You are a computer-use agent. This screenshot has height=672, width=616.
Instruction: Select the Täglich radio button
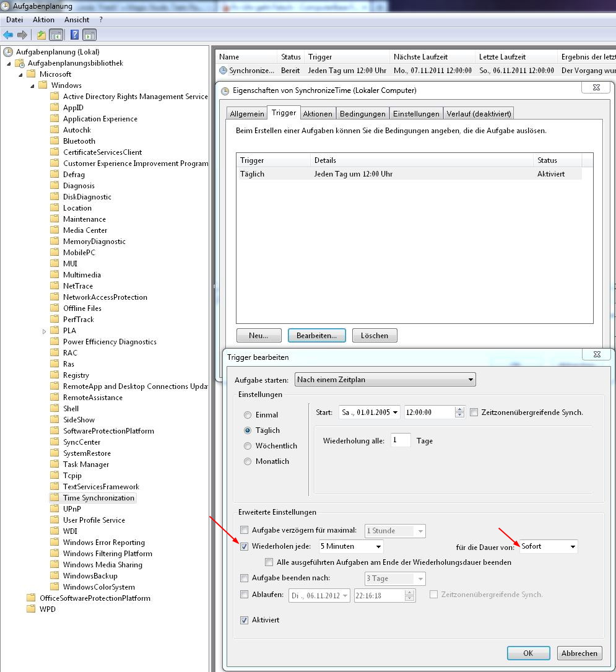coord(248,430)
